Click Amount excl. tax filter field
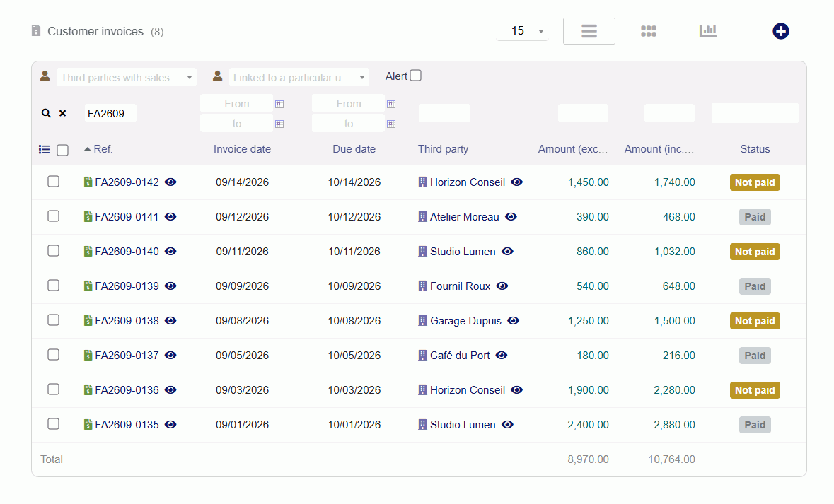 [583, 113]
